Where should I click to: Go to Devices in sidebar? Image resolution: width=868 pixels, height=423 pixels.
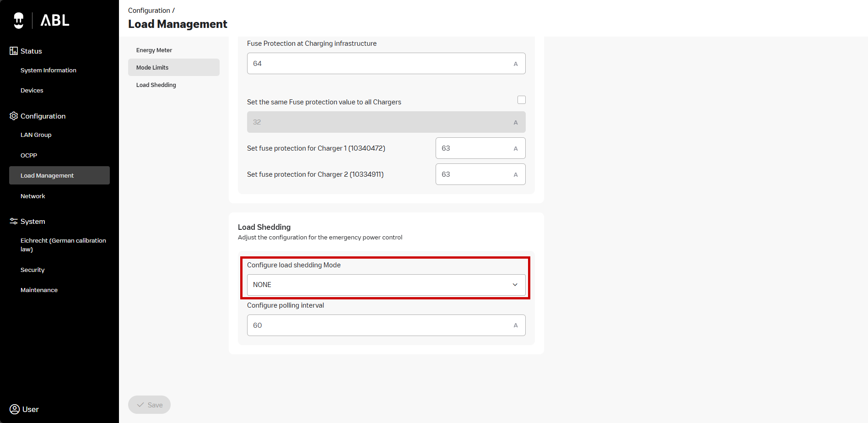pos(32,90)
